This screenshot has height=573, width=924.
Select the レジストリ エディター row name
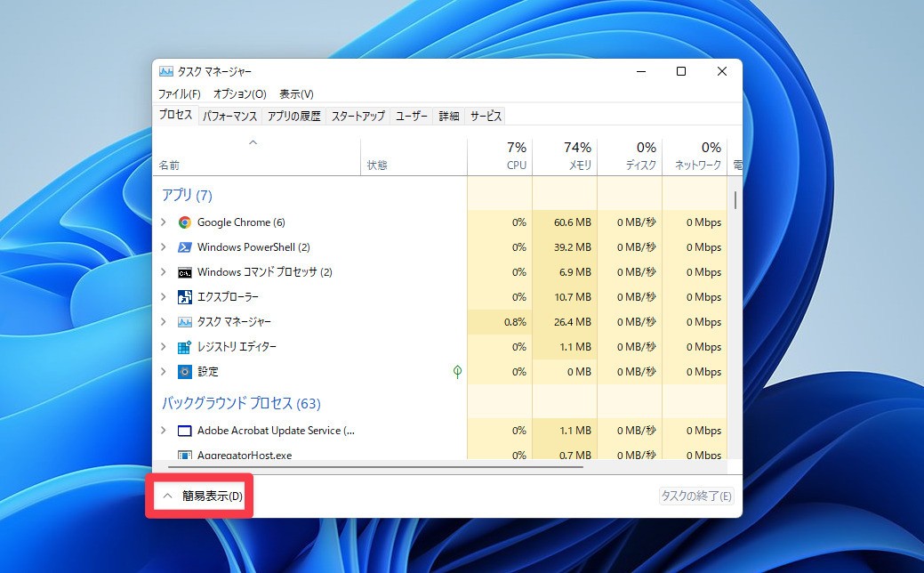[x=237, y=347]
